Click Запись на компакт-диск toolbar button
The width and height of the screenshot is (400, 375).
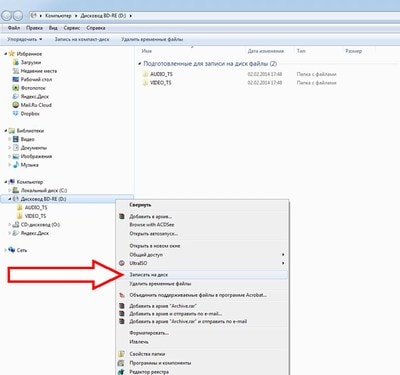[82, 39]
